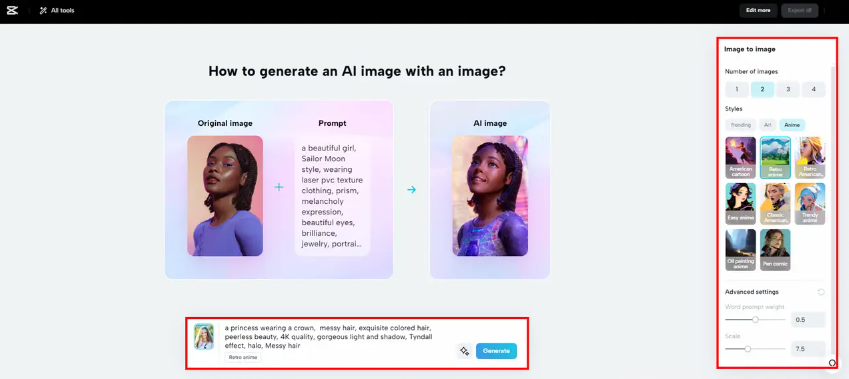Set number of images to 3

point(788,89)
